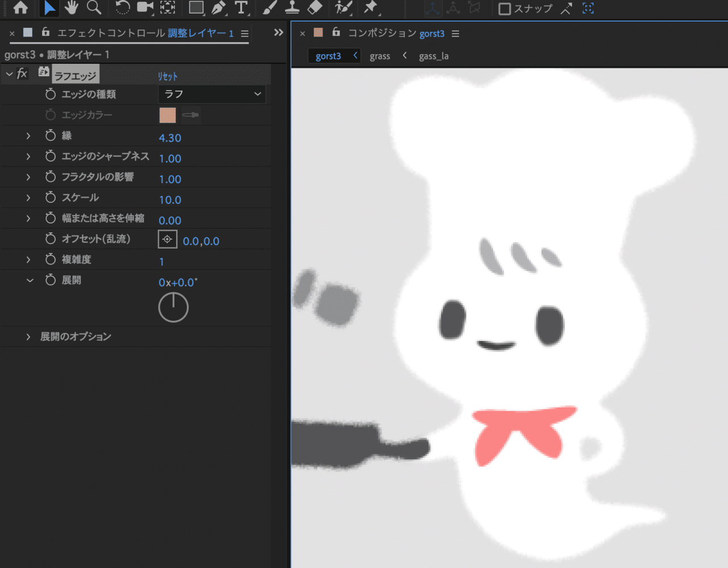Click the エフェクトコントロール panel tab
The image size is (728, 568).
[x=146, y=33]
